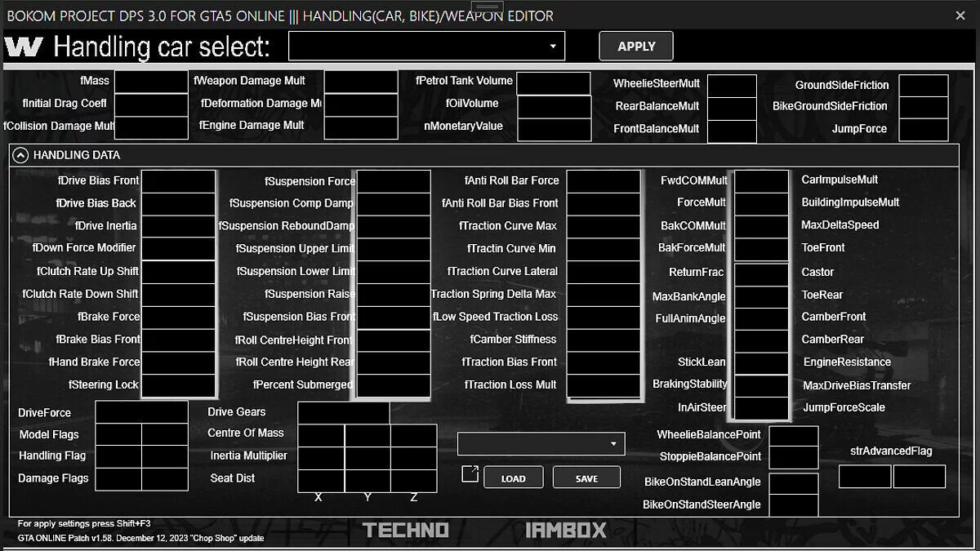Select the fInitial Drag Coeff field

[151, 104]
